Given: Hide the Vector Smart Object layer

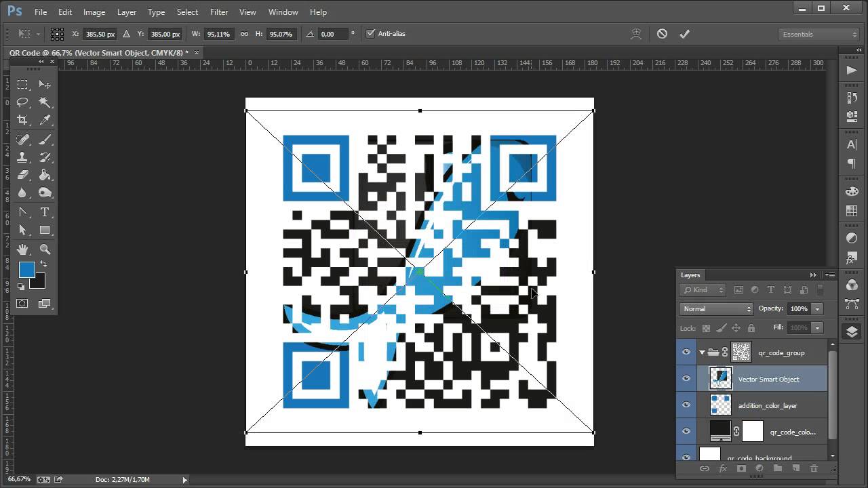Looking at the screenshot, I should 686,379.
